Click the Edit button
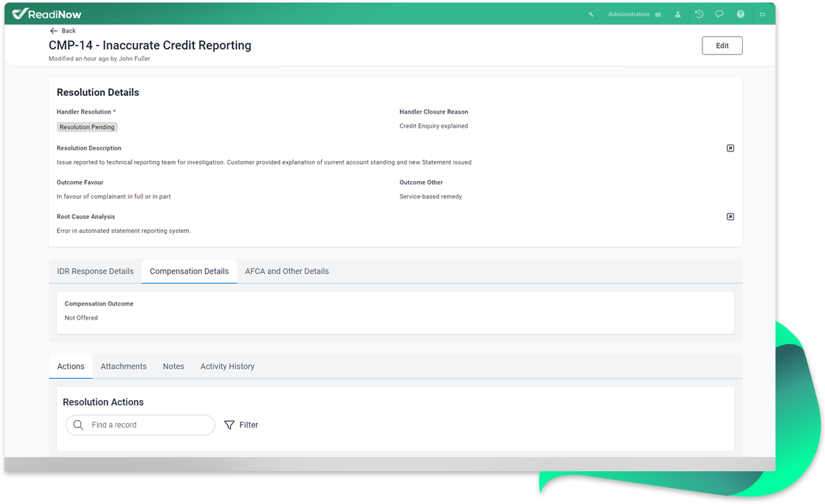The height and width of the screenshot is (504, 825). coord(722,46)
